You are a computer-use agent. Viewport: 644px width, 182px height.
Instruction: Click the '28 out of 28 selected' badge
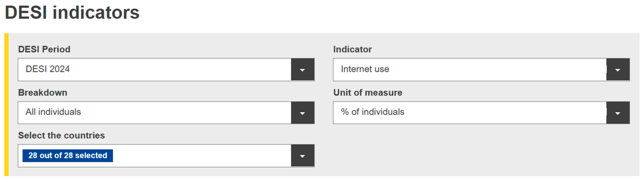click(x=68, y=155)
